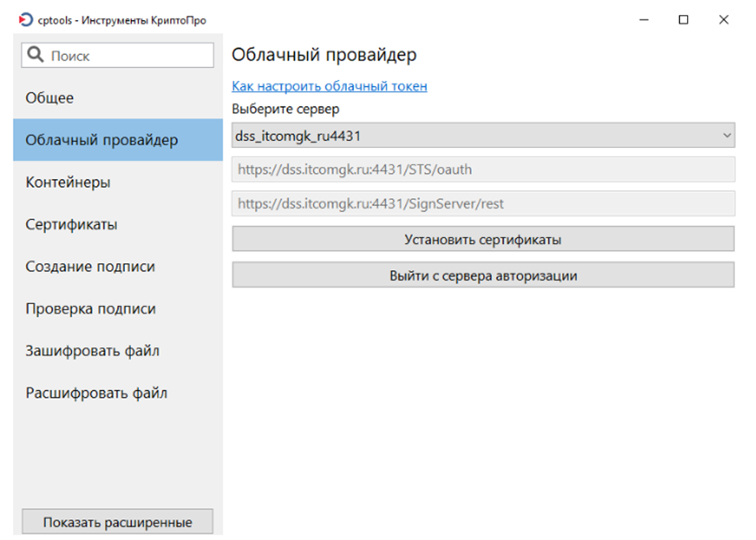
Task: Open the Как настроить облачный токен link
Action: [x=329, y=86]
